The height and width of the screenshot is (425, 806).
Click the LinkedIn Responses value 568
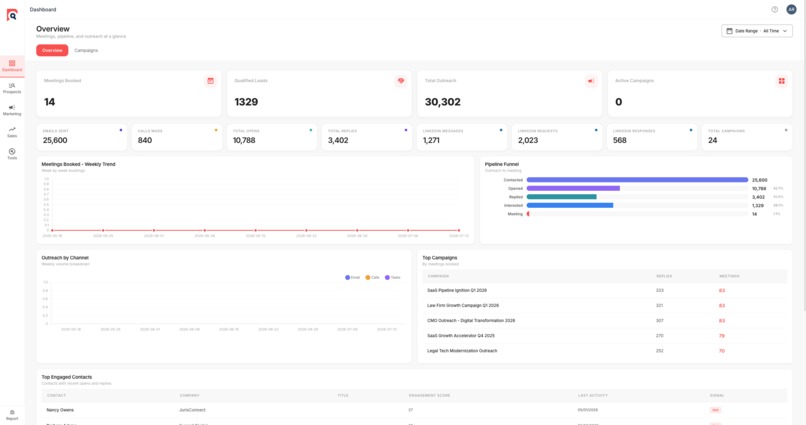(619, 140)
